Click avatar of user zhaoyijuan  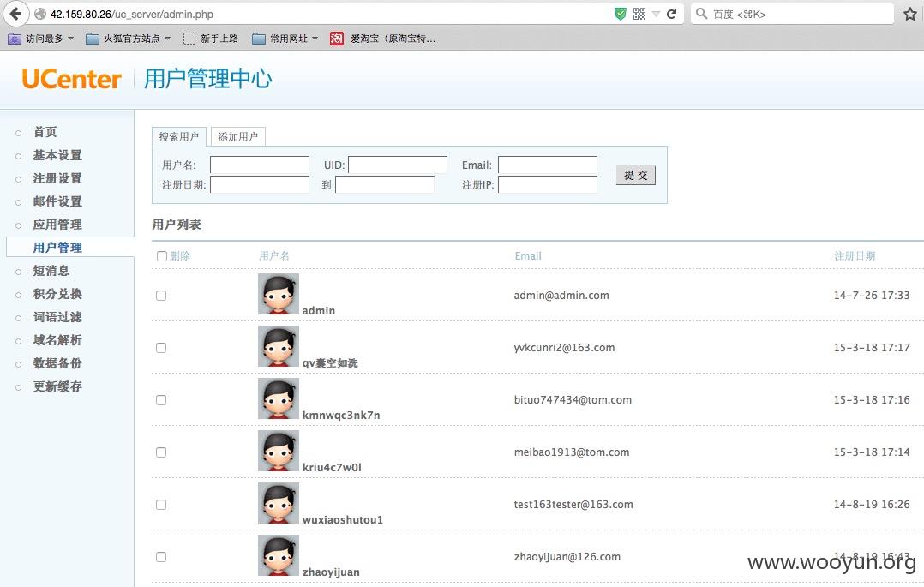[x=278, y=555]
